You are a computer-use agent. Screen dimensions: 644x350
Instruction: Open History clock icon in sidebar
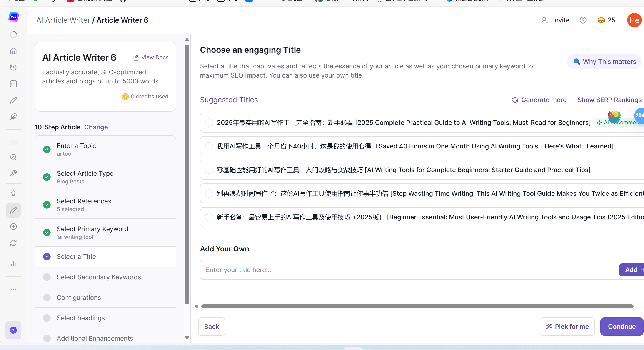(13, 67)
